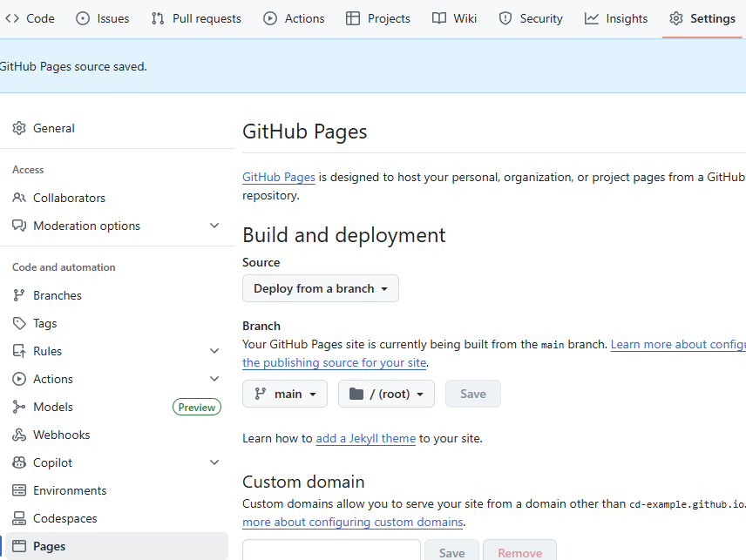This screenshot has height=560, width=746.
Task: Click the Pages browser icon in sidebar
Action: tap(19, 547)
